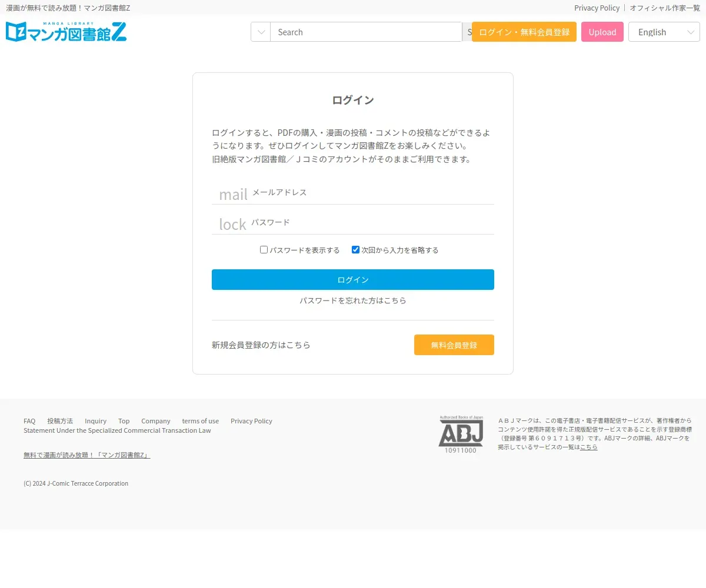Open ログイン・無料会員登録 in the header
Screen dimensions: 706x588
click(524, 32)
